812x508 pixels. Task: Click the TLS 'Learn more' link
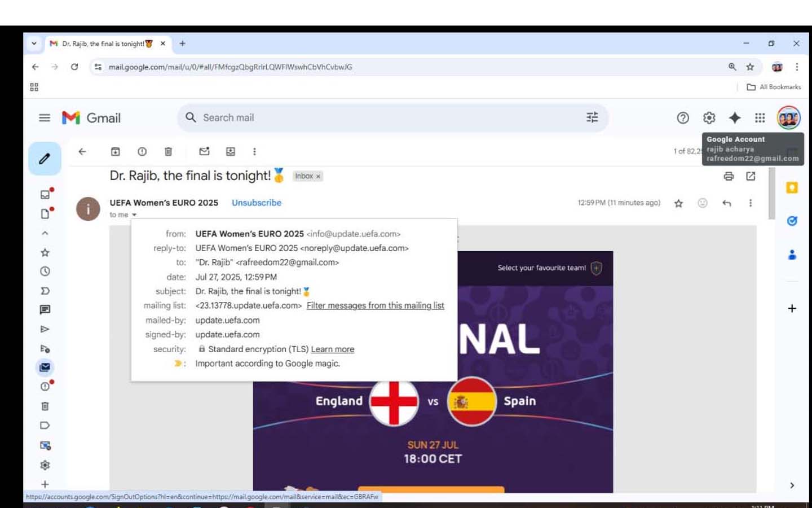(x=333, y=349)
